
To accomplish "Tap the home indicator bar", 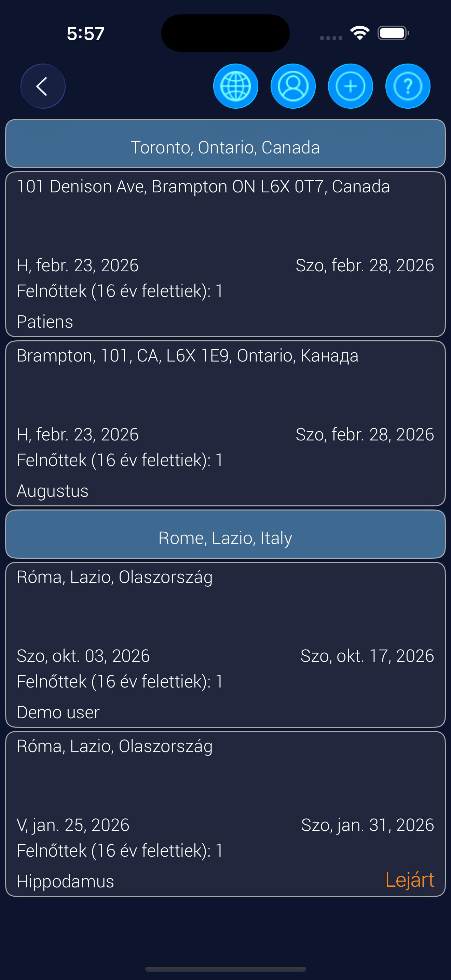I will [225, 969].
